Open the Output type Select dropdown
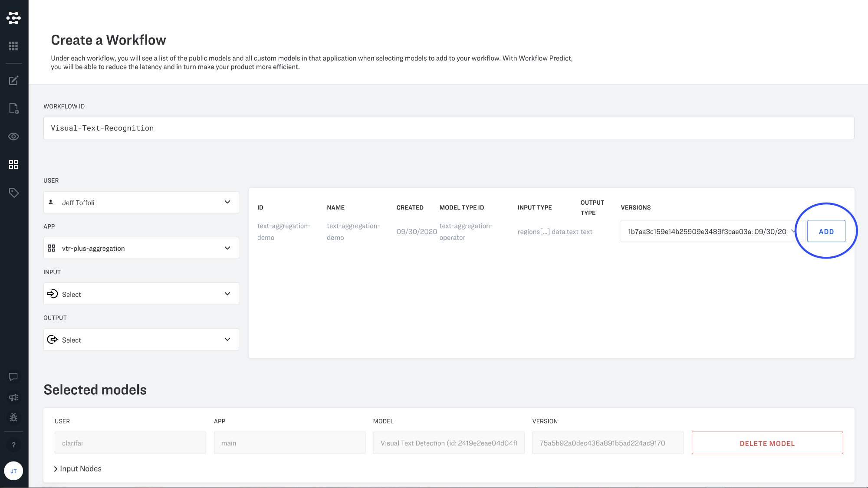 pos(141,340)
